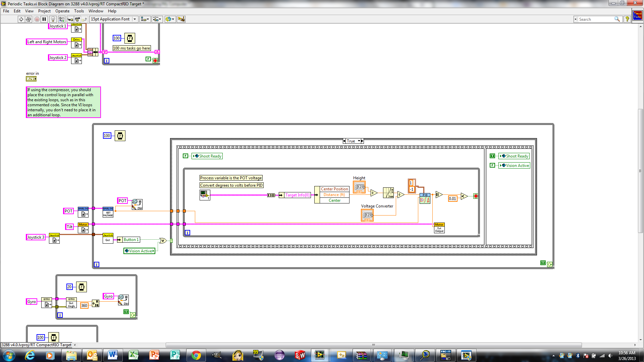The width and height of the screenshot is (644, 362).
Task: Open the Window menu
Action: pyautogui.click(x=96, y=11)
